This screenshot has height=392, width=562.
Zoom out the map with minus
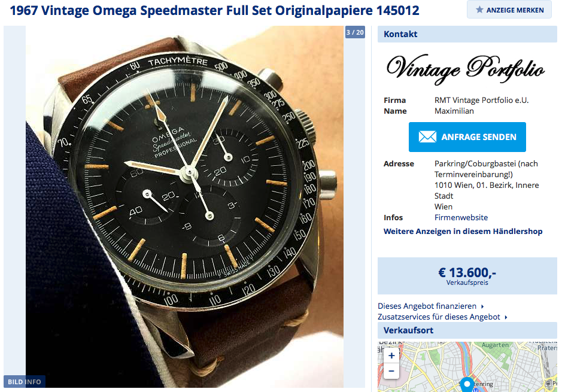click(x=391, y=371)
